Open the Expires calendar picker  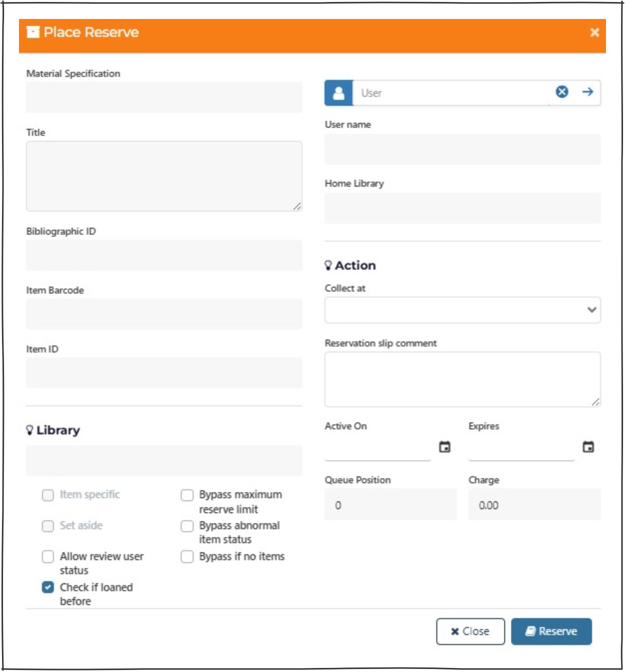[x=588, y=447]
